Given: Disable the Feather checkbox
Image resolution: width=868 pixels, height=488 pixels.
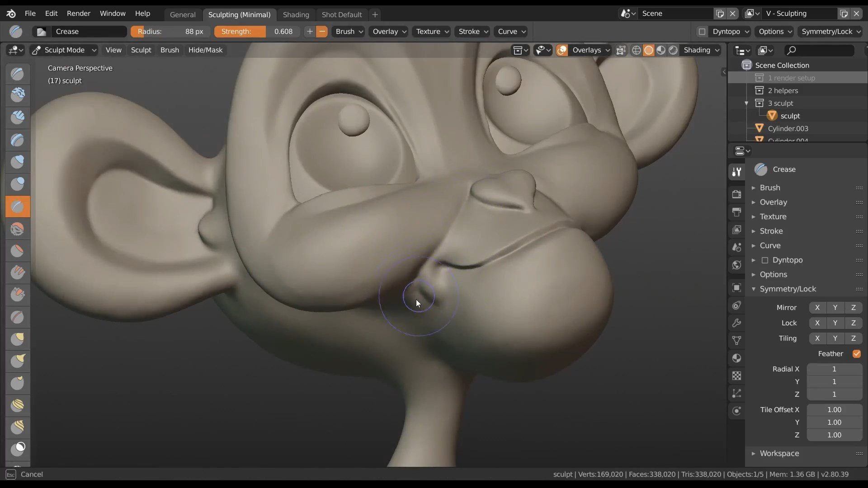Looking at the screenshot, I should (x=856, y=354).
